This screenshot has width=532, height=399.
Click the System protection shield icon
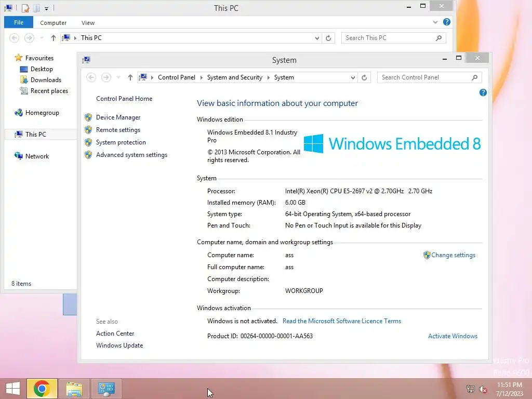pyautogui.click(x=88, y=142)
